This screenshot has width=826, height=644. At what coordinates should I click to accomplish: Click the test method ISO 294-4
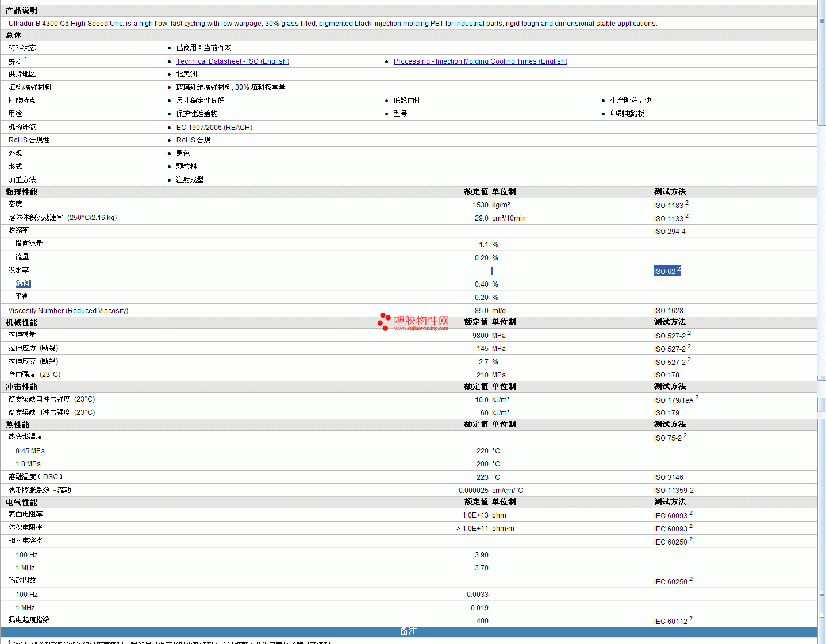point(670,232)
